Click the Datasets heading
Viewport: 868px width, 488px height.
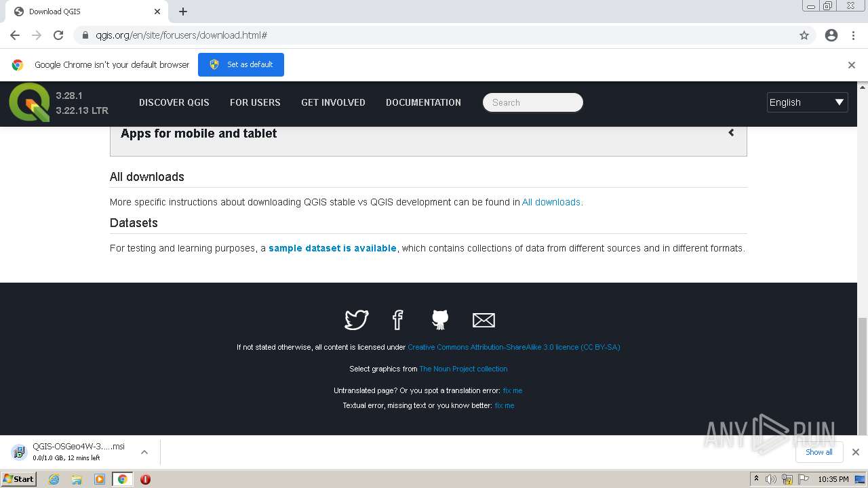click(x=134, y=223)
